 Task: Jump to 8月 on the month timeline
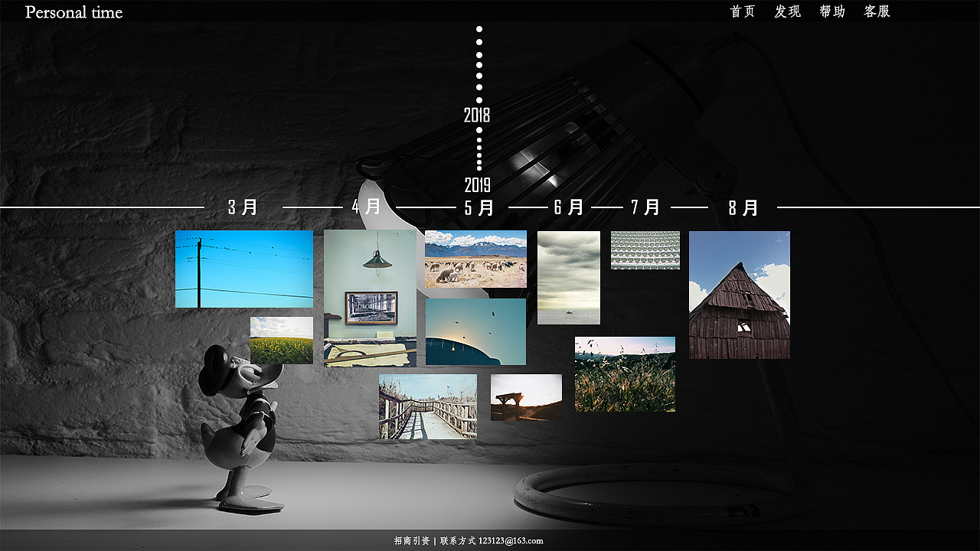[x=743, y=207]
